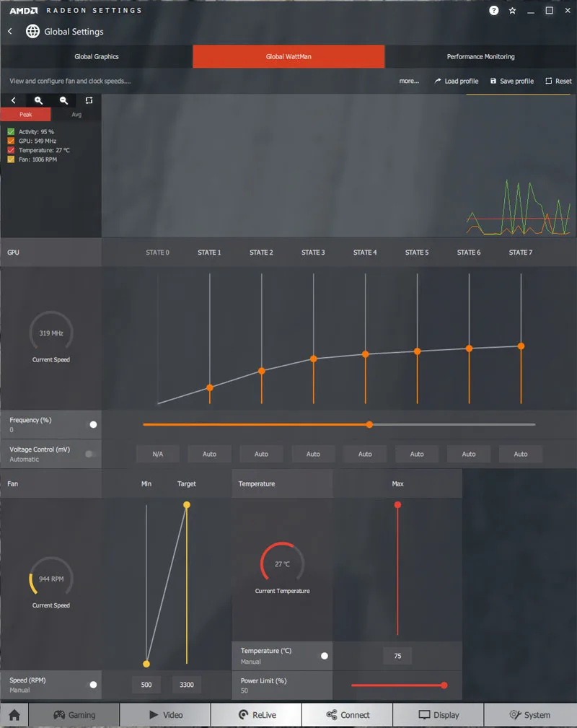This screenshot has width=577, height=728.
Task: Click the Global Settings globe icon
Action: [x=32, y=31]
